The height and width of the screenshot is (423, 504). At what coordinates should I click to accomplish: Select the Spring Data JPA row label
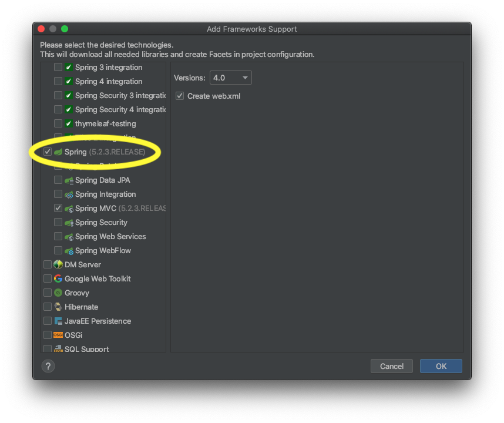pos(103,180)
